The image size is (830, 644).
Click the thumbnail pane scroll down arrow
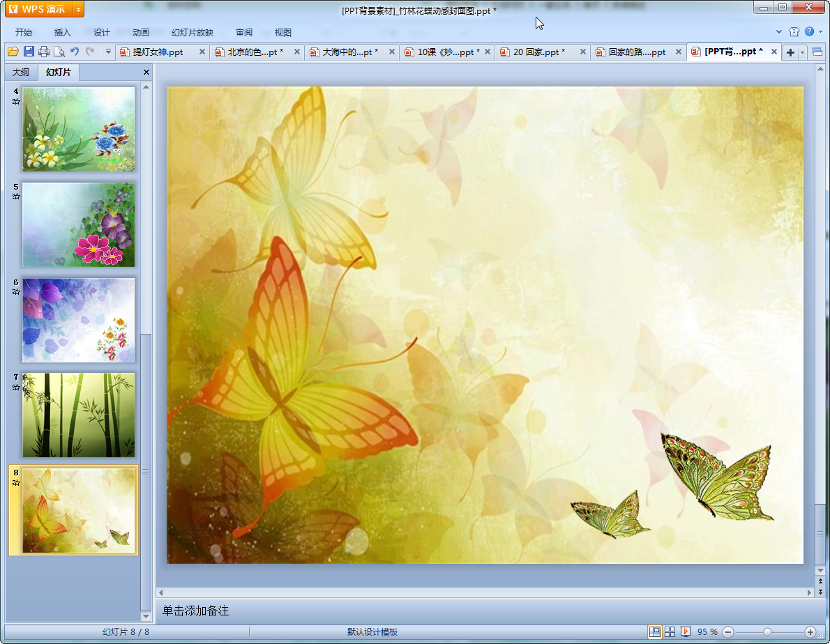point(146,617)
